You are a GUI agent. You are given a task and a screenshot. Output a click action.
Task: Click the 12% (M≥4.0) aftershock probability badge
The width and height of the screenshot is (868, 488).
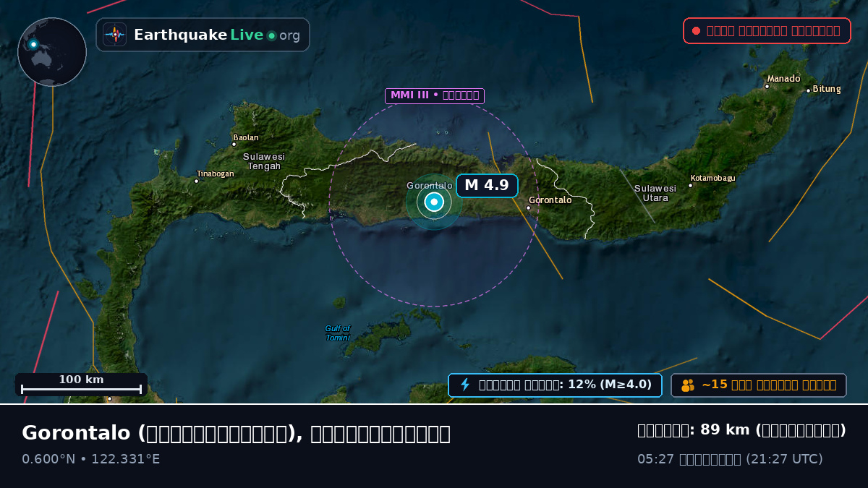[555, 385]
